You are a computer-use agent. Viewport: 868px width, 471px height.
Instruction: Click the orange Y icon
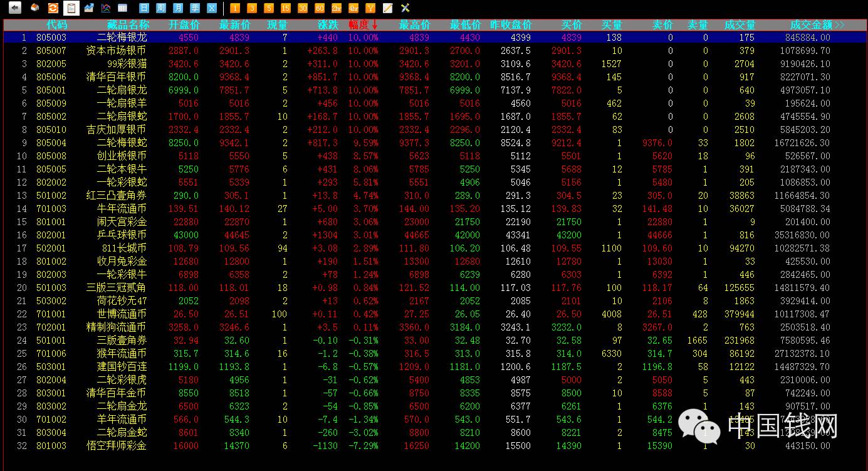(x=370, y=8)
